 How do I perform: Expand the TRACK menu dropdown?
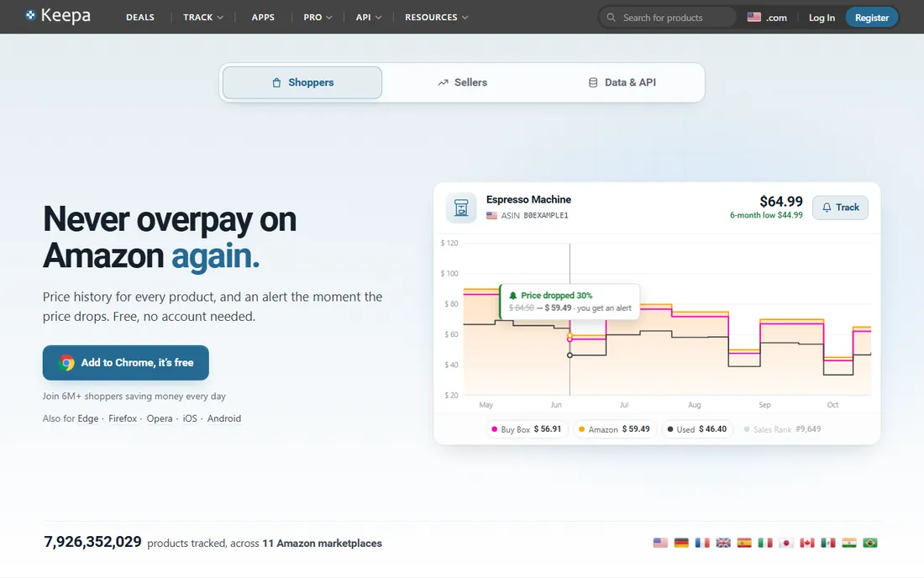[x=202, y=17]
